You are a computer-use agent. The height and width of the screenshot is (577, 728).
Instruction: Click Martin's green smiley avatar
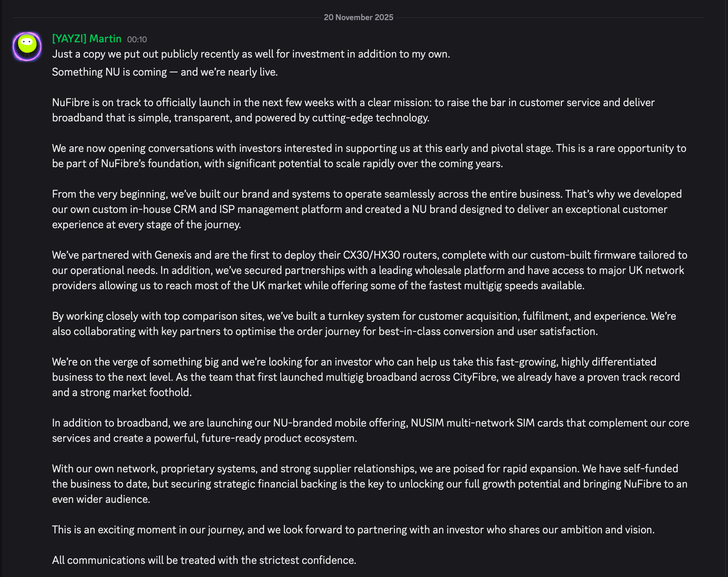tap(27, 46)
